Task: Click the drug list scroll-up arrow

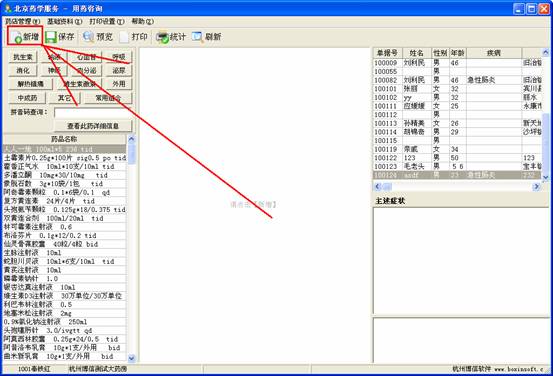Action: click(132, 139)
